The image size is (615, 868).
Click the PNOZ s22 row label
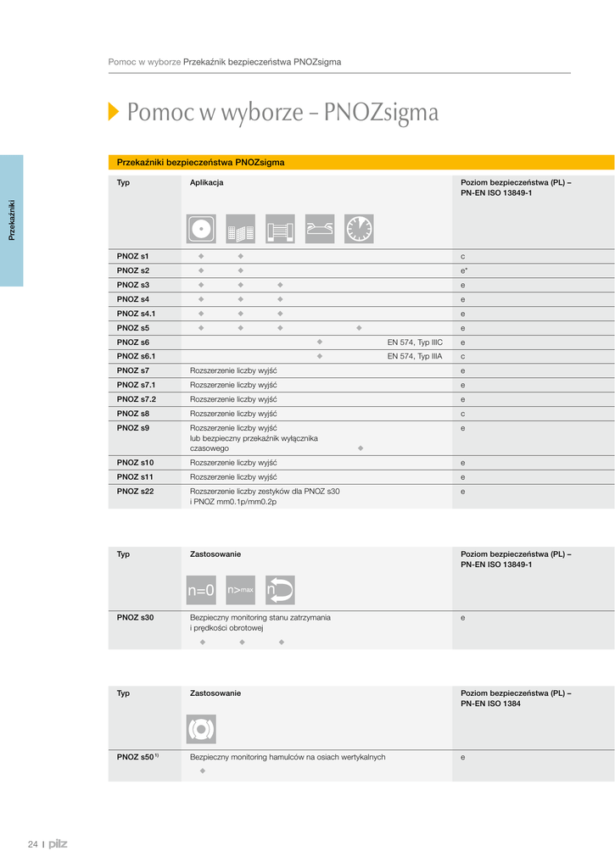pyautogui.click(x=135, y=491)
